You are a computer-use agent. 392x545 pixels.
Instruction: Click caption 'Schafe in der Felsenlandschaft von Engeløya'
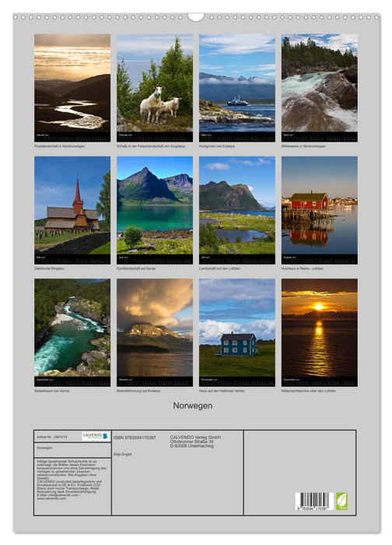pos(151,146)
